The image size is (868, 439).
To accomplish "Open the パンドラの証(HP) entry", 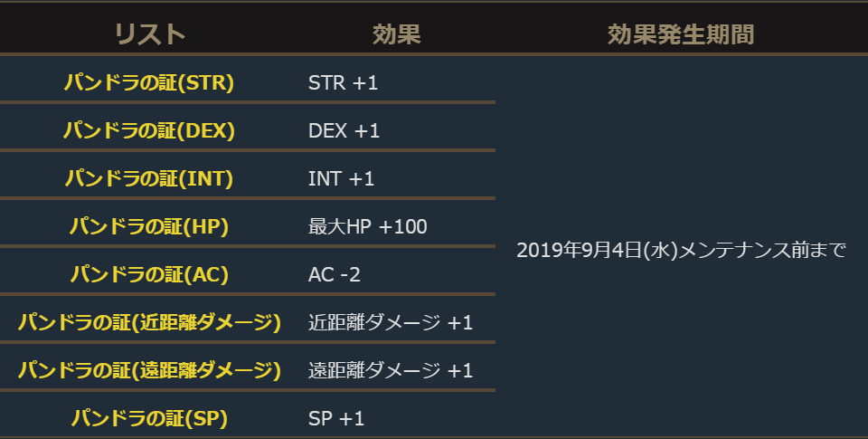I will pos(149,226).
